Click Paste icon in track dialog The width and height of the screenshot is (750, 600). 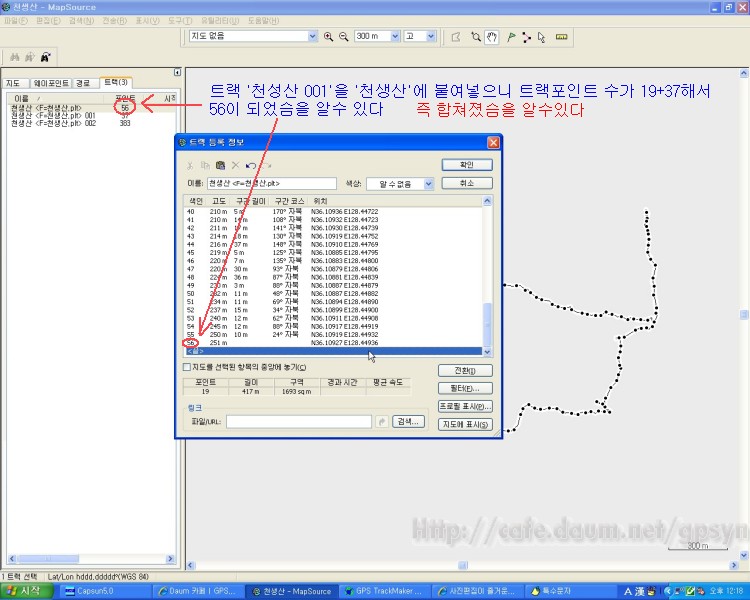[220, 166]
